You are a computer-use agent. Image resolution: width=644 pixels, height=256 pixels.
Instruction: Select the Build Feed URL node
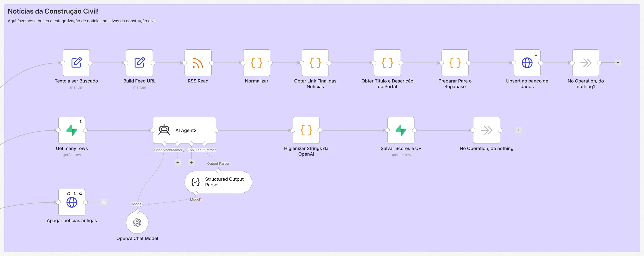[x=140, y=63]
